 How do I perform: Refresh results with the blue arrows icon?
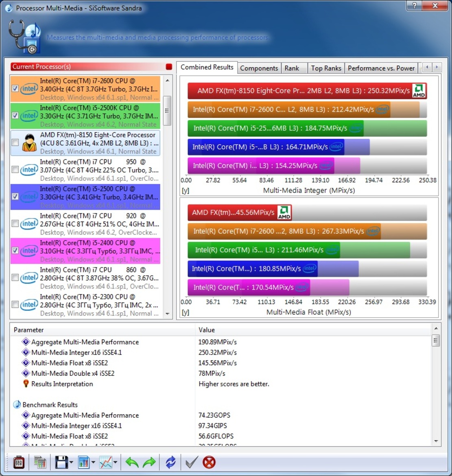[170, 462]
